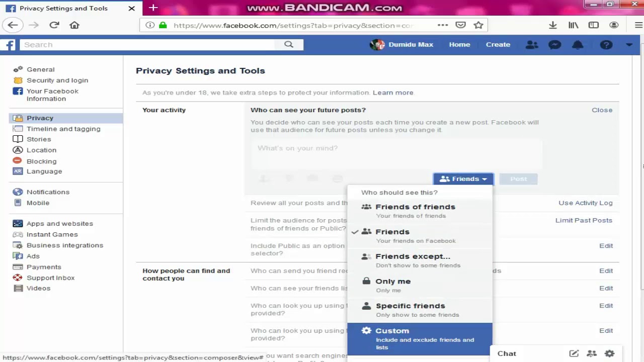
Task: Click the browser address bar
Action: pos(293,25)
